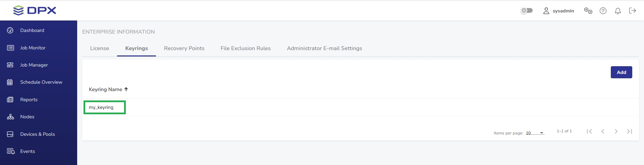Image resolution: width=644 pixels, height=165 pixels.
Task: Toggle the theme switch in the header
Action: (x=527, y=11)
